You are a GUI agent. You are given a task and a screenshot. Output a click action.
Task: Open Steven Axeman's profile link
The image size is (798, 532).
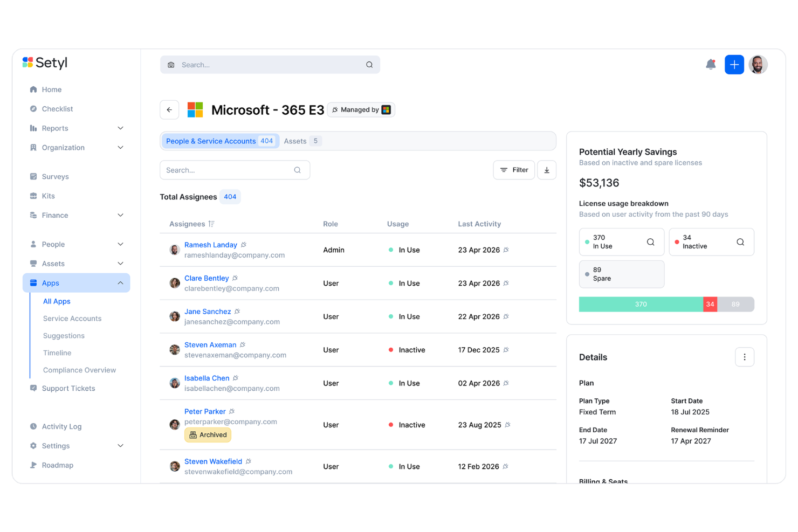[210, 345]
